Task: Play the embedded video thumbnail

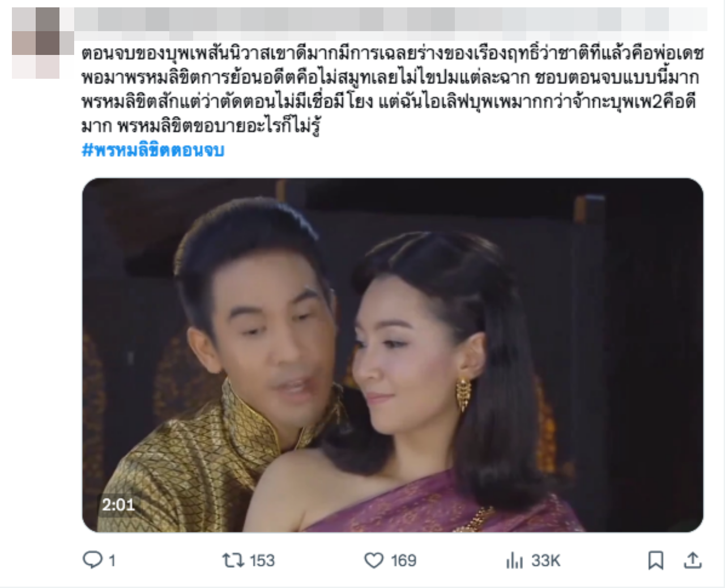Action: click(x=393, y=355)
